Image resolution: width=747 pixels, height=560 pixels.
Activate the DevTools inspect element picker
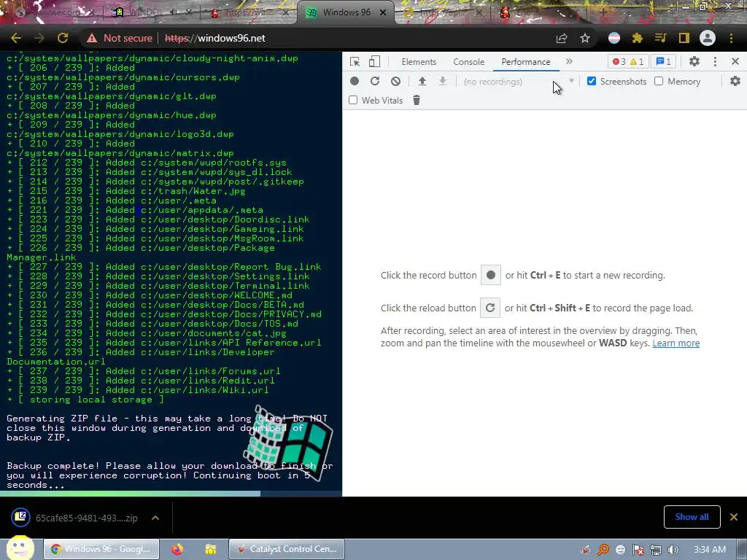pyautogui.click(x=355, y=62)
